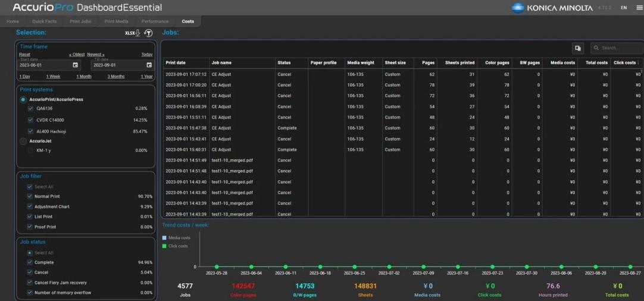Select test1-10_merged.pdf row at 14:51:49

[x=402, y=160]
